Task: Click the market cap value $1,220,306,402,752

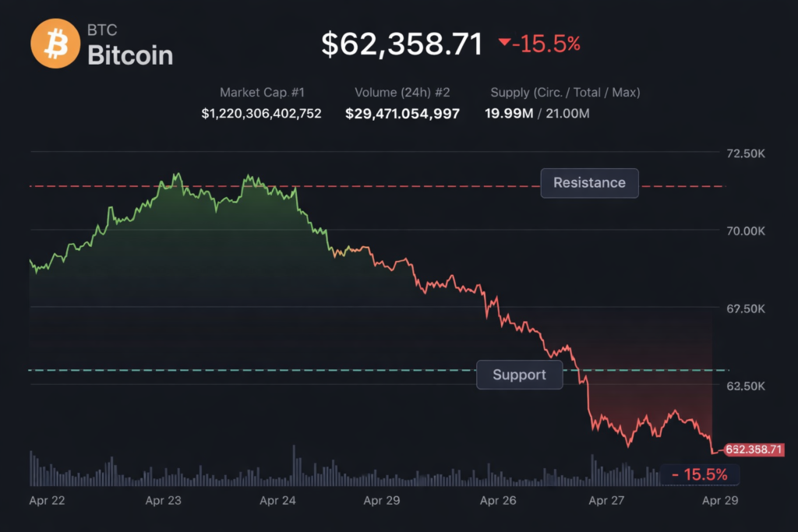Action: pos(261,114)
